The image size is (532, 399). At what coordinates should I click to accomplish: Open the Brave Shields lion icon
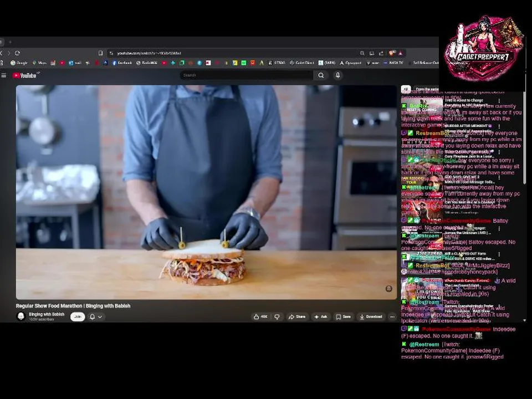click(x=392, y=53)
